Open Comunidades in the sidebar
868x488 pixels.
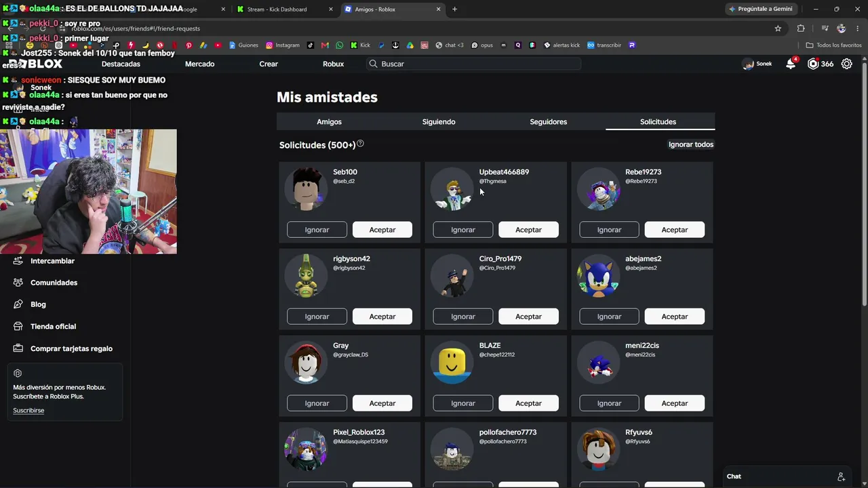tap(54, 283)
